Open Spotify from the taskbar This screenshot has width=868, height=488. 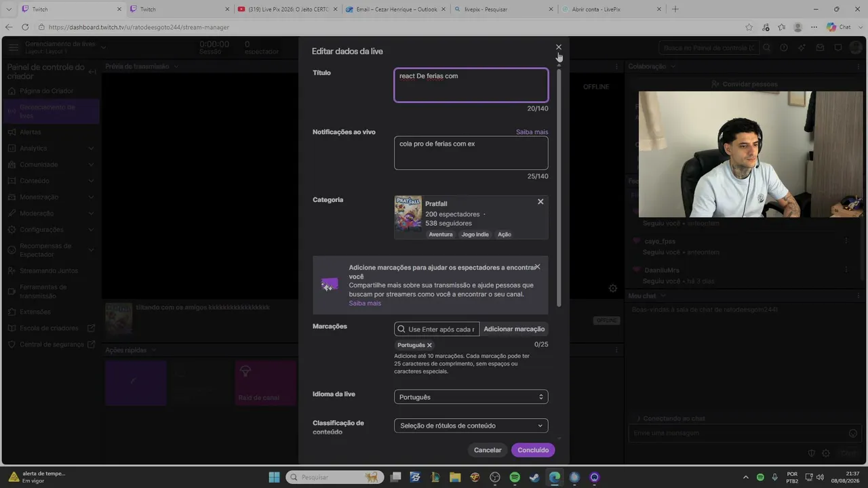[x=515, y=477]
